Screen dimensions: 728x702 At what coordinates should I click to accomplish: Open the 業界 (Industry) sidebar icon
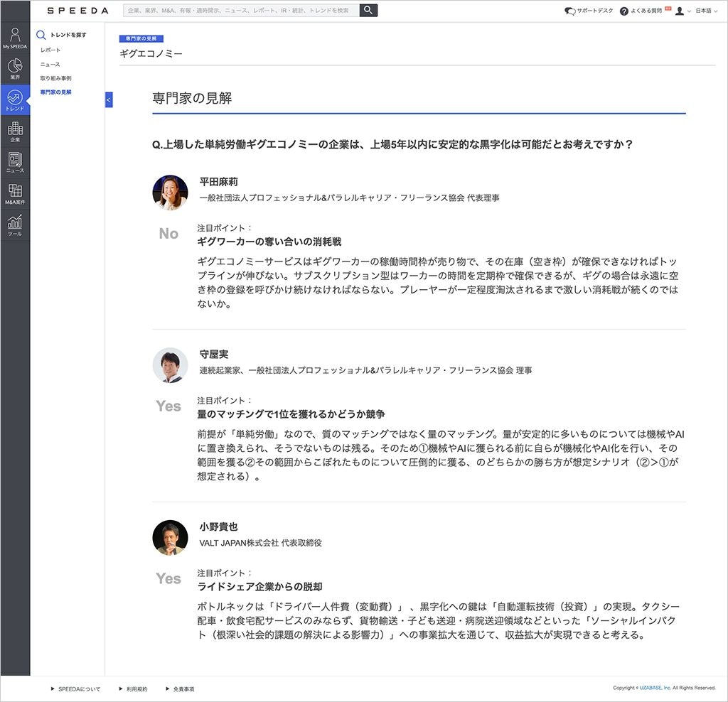click(x=15, y=69)
